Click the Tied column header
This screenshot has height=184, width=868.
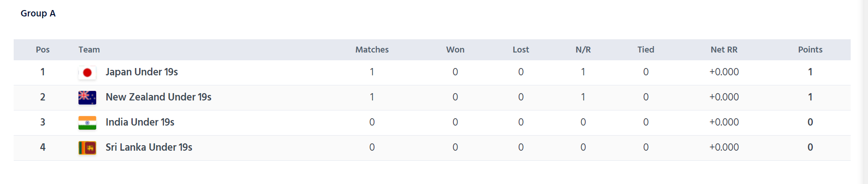[646, 50]
